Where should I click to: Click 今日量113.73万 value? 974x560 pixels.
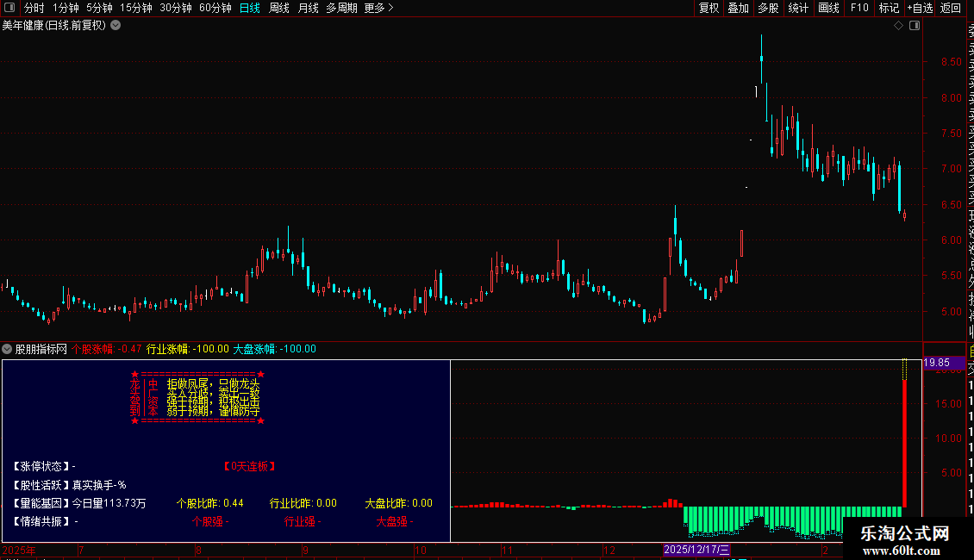pyautogui.click(x=109, y=503)
